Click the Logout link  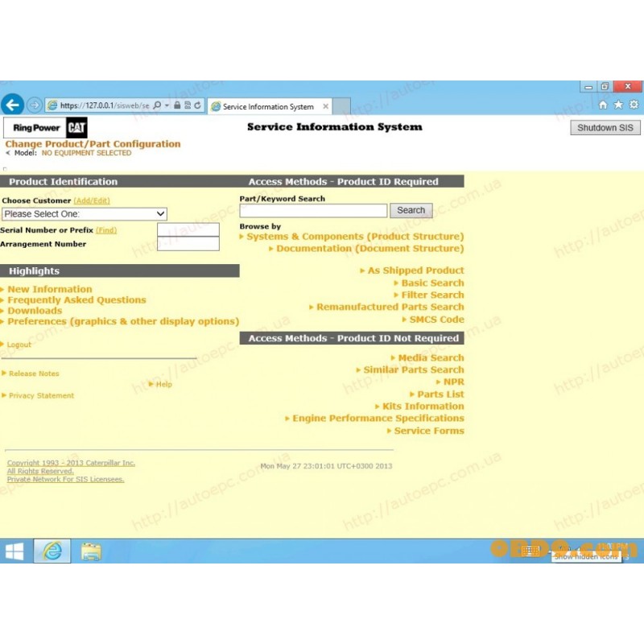[x=19, y=345]
